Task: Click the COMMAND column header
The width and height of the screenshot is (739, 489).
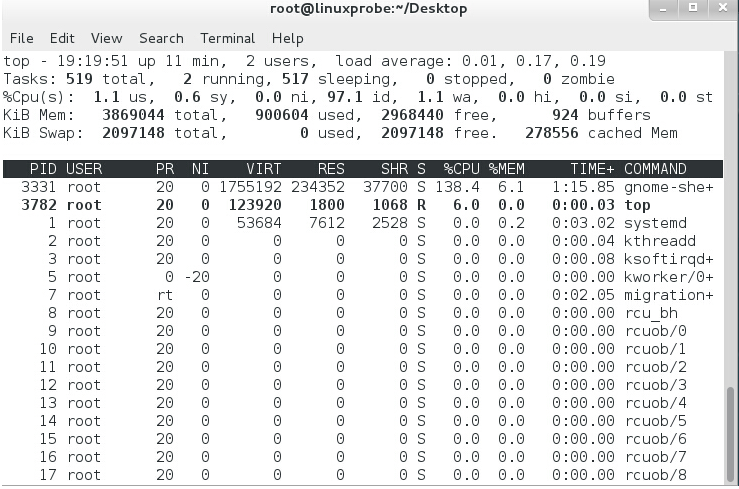Action: tap(655, 169)
